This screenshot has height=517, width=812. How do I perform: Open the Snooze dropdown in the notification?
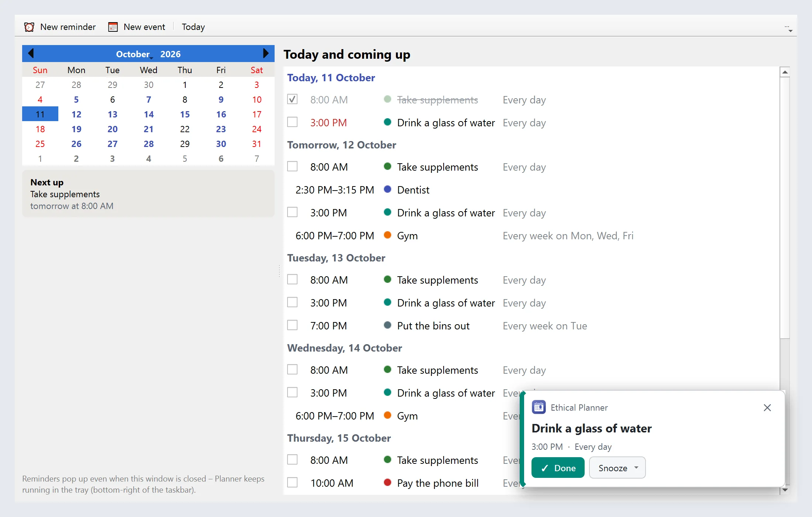[x=617, y=468]
